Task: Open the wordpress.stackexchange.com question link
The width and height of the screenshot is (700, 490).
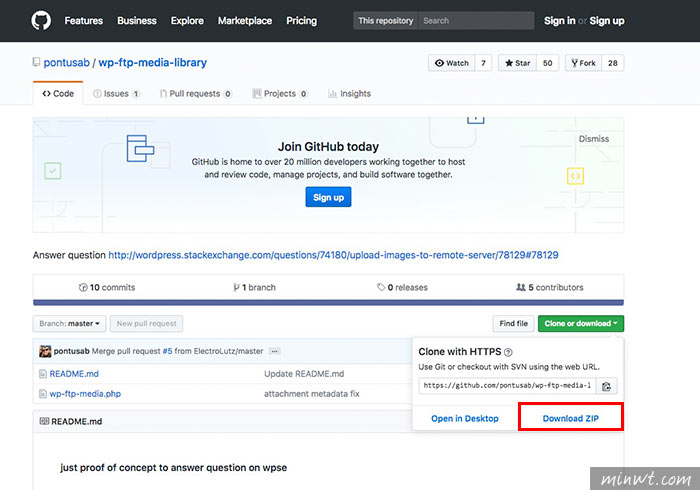Action: tap(333, 255)
